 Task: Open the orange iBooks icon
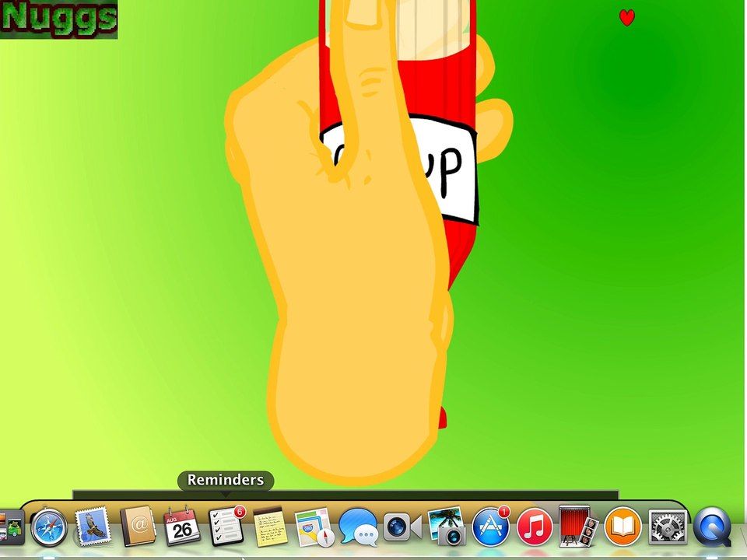622,527
